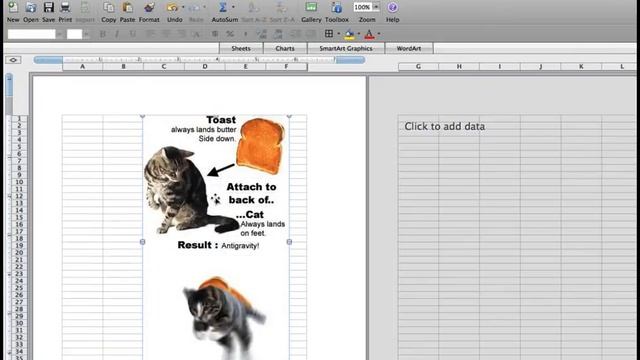Click the font size input field
Viewport: 640px width, 360px height.
[x=75, y=34]
